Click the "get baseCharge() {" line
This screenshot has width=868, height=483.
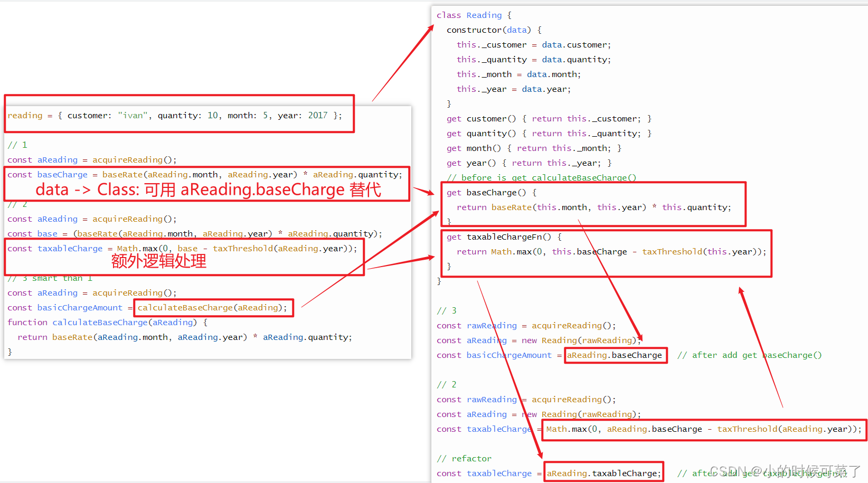pos(492,192)
